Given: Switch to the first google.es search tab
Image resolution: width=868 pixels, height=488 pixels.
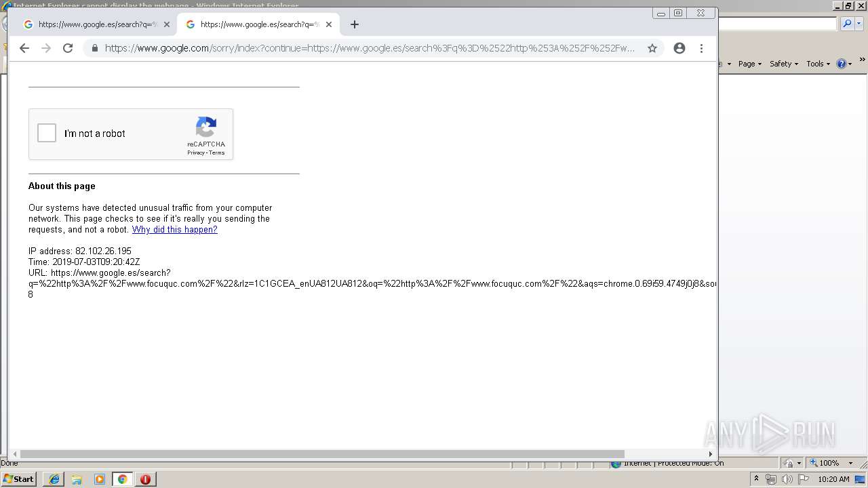Looking at the screenshot, I should [95, 24].
